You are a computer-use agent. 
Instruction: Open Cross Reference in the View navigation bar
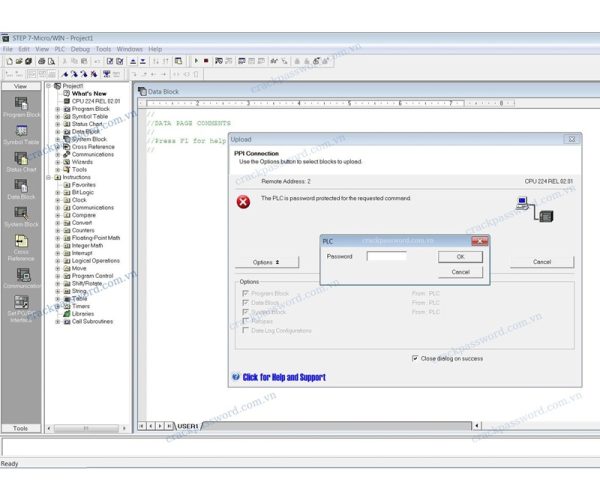21,248
